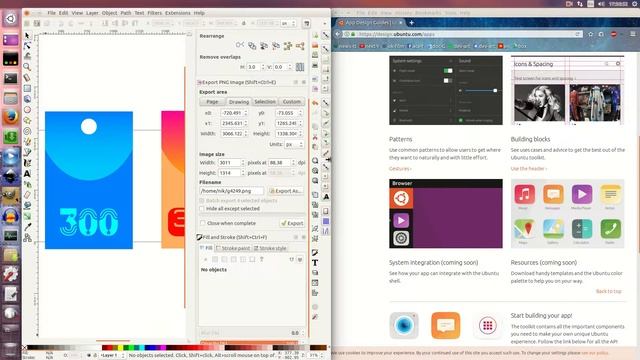Select the Dropper color picker tool
The height and width of the screenshot is (360, 640).
point(27,227)
